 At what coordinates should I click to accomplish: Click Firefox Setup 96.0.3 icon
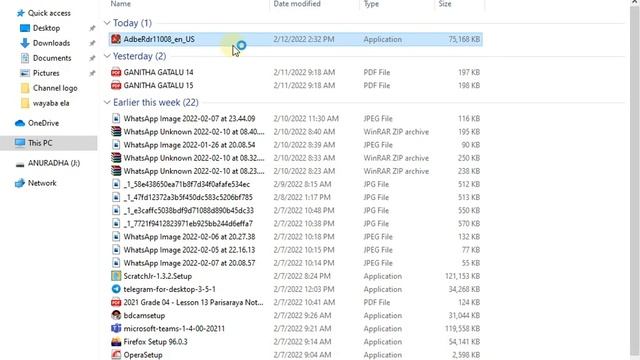(116, 342)
